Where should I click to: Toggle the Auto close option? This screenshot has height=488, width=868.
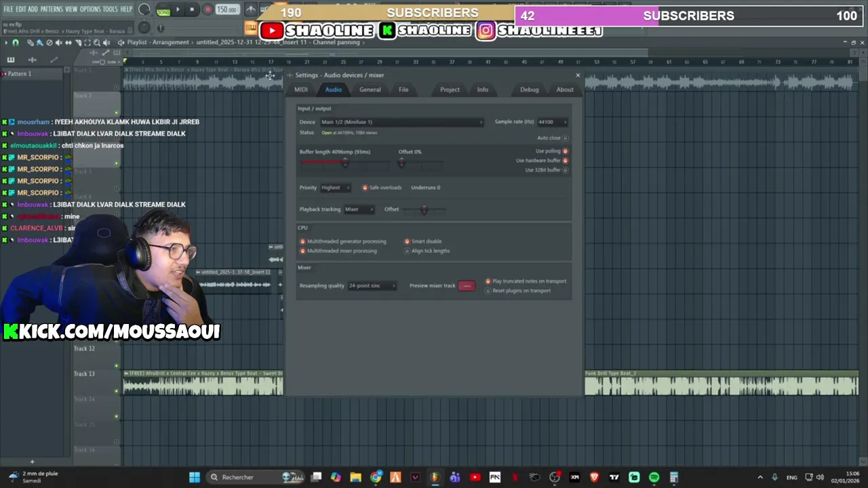tap(565, 138)
